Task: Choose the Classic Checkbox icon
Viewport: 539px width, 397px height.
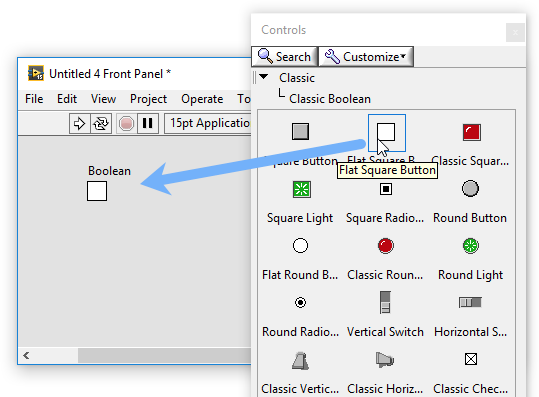Action: [x=471, y=359]
